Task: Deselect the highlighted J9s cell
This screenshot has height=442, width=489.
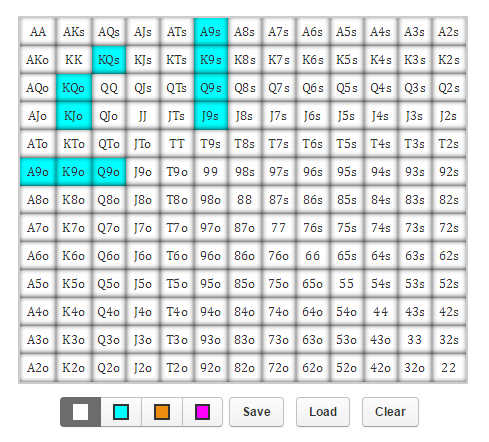Action: (211, 116)
